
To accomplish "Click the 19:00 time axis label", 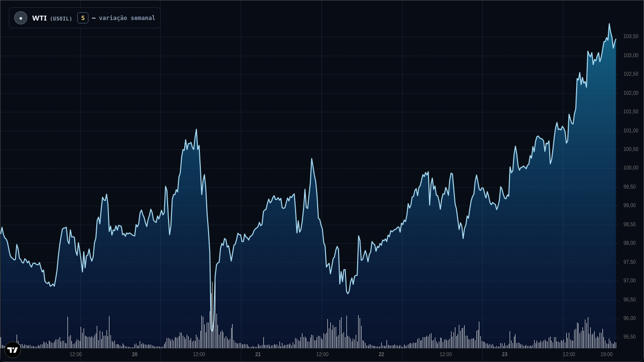I will [606, 354].
